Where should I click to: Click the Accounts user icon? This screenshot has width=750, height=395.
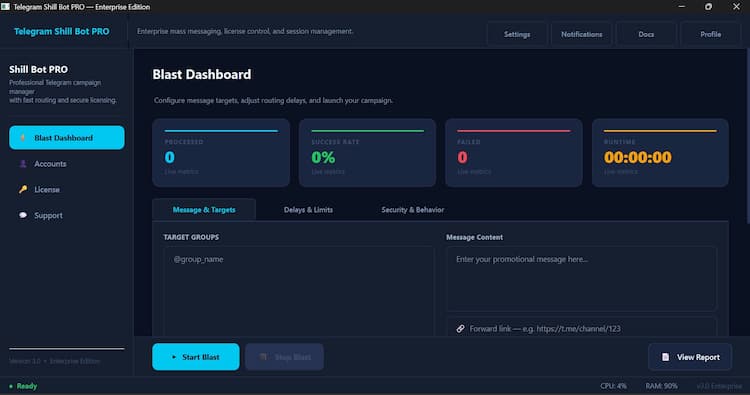[x=22, y=164]
